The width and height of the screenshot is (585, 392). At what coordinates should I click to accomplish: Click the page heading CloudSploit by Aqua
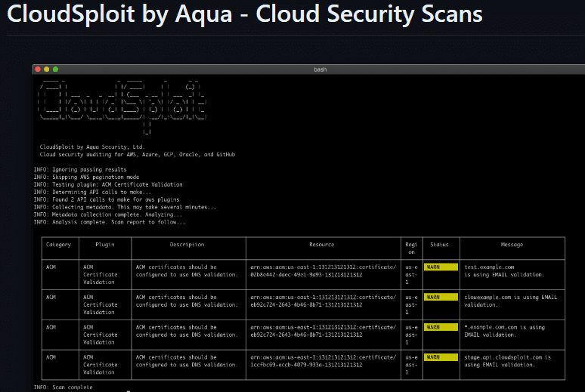tap(244, 15)
